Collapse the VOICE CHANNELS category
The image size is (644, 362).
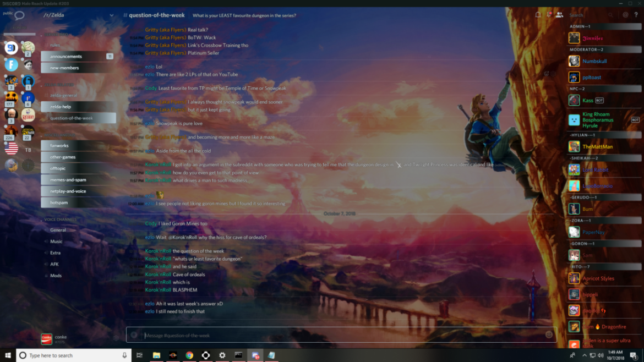click(x=61, y=220)
